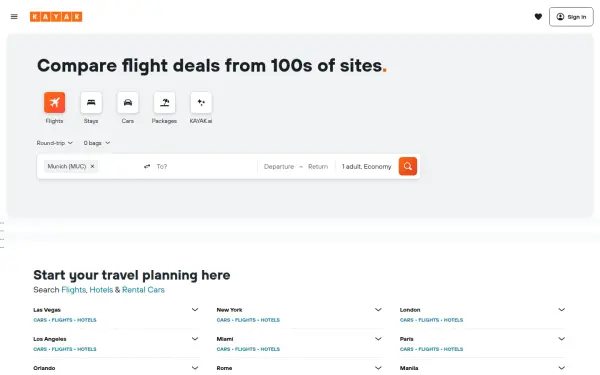Click HOTELS link under Miami
600x375 pixels.
[270, 349]
